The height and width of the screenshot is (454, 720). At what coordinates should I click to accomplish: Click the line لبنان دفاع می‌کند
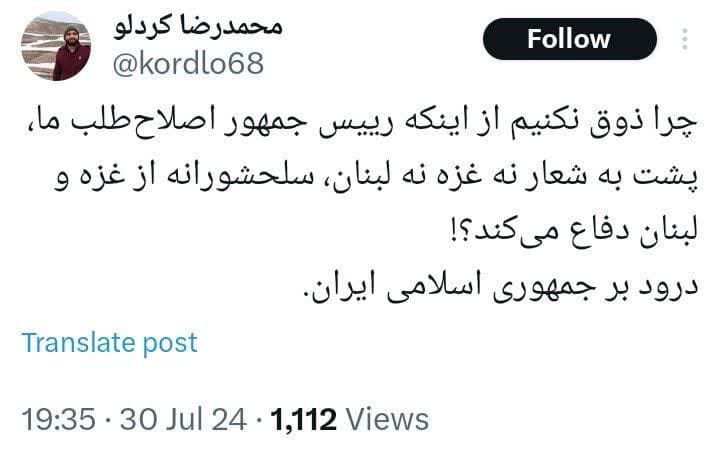point(575,232)
